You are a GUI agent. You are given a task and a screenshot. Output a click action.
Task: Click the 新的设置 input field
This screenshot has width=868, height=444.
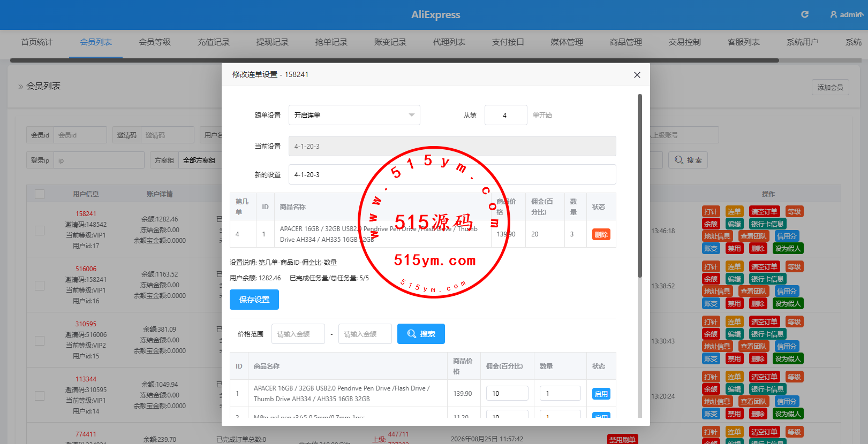click(452, 174)
